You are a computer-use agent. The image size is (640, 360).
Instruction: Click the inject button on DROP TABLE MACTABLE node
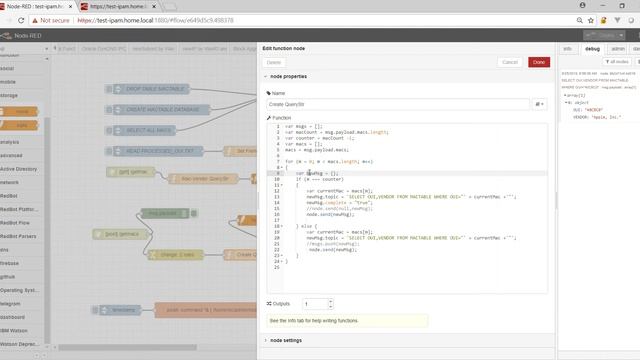(x=109, y=89)
